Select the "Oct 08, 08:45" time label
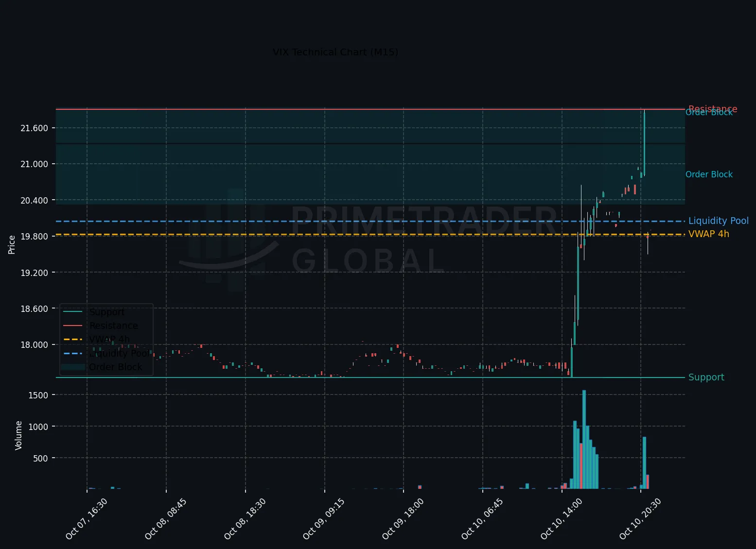This screenshot has height=549, width=756. 165,518
